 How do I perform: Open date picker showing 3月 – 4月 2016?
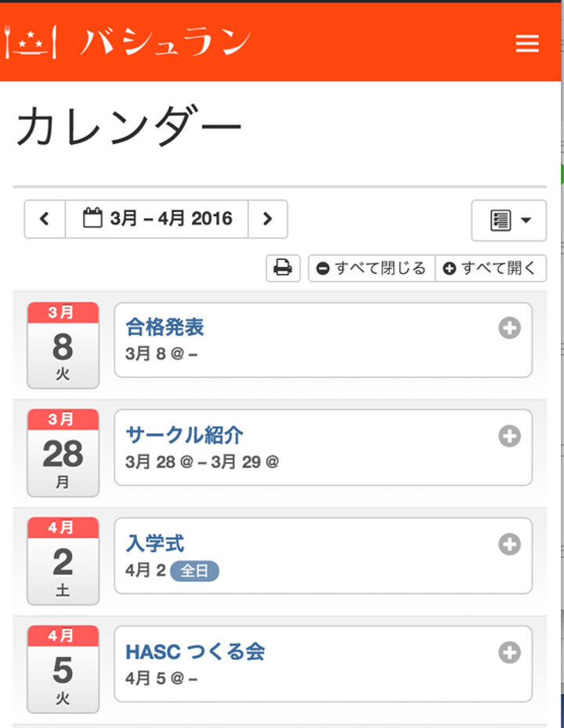[x=157, y=219]
